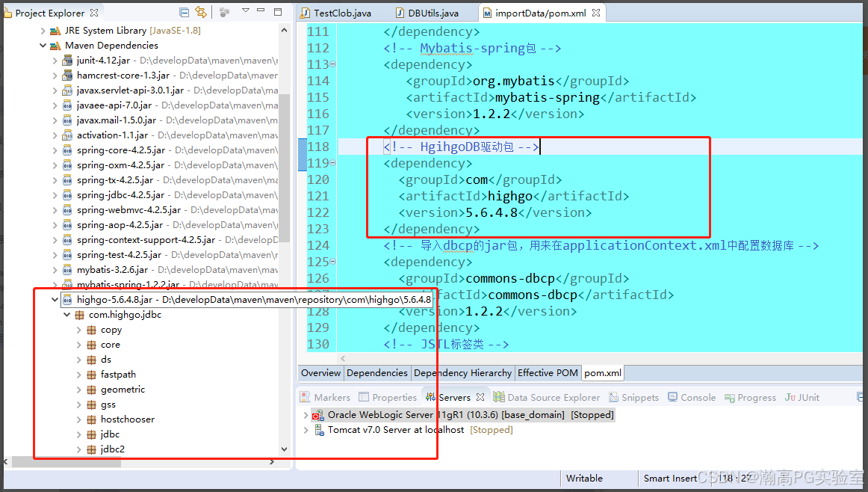Open Dependency Hierarchy pom tab
868x492 pixels.
point(463,373)
